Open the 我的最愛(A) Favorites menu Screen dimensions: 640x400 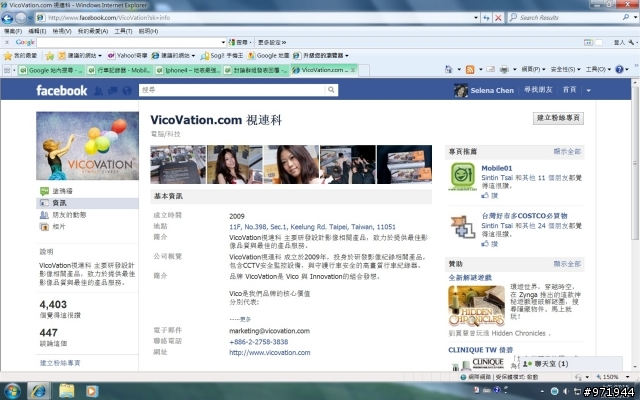(93, 31)
